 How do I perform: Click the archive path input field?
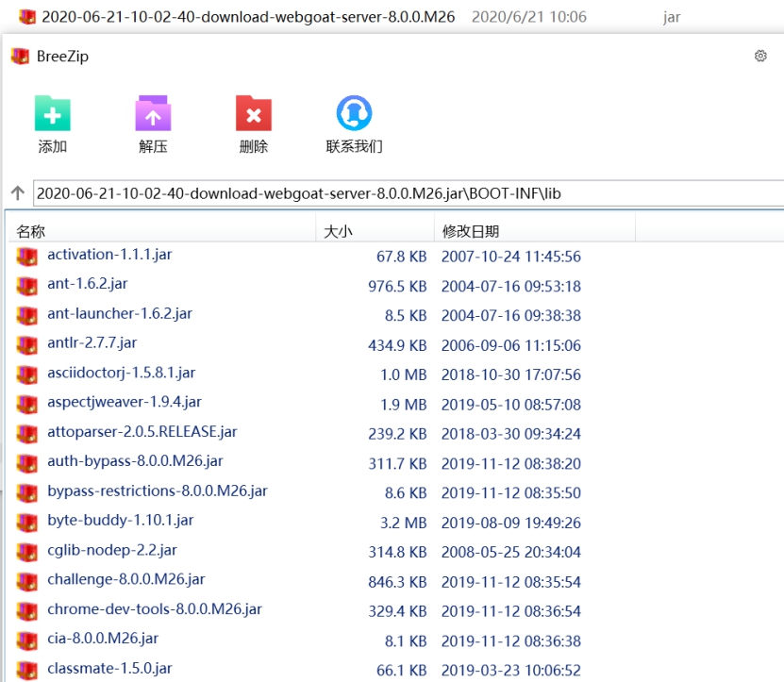pos(408,193)
